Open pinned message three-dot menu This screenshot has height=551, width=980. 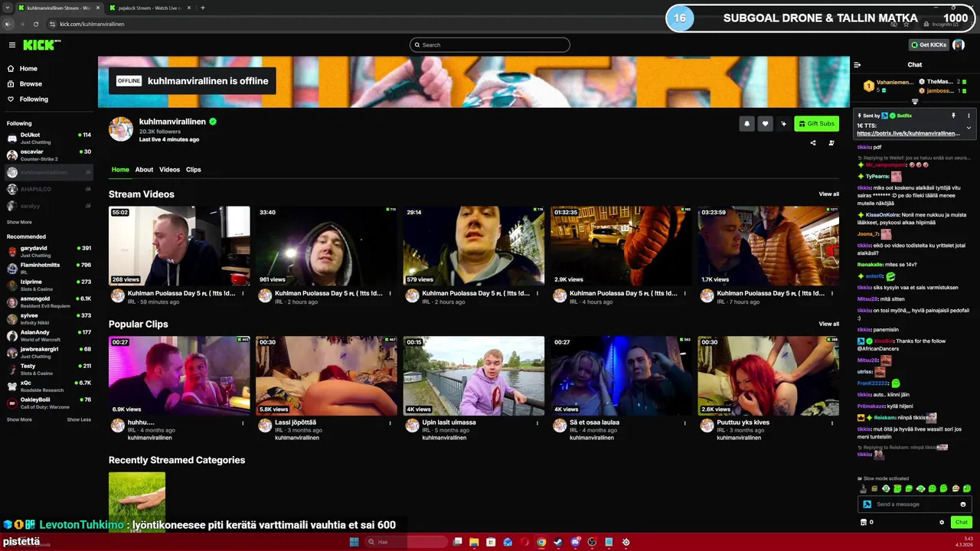969,116
